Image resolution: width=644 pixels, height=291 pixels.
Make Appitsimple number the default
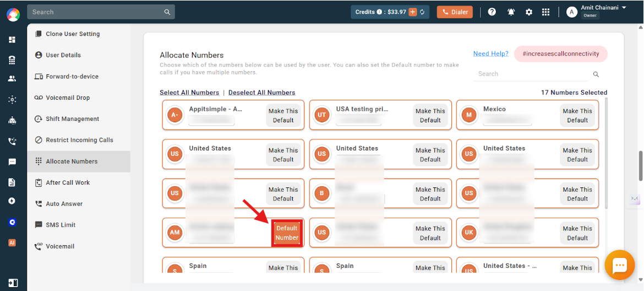(x=283, y=116)
